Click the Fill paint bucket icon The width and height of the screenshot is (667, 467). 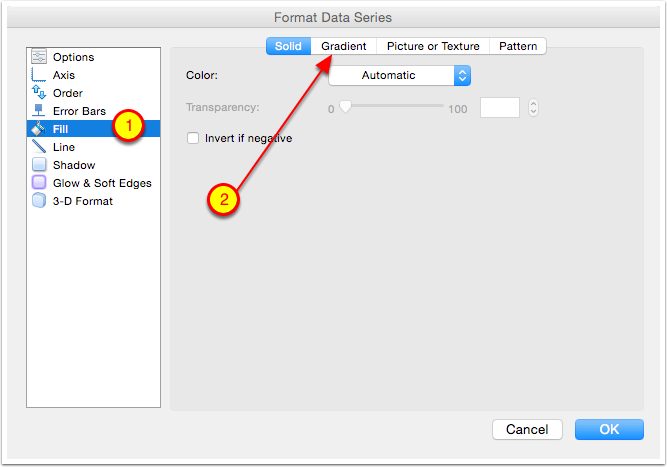coord(39,129)
